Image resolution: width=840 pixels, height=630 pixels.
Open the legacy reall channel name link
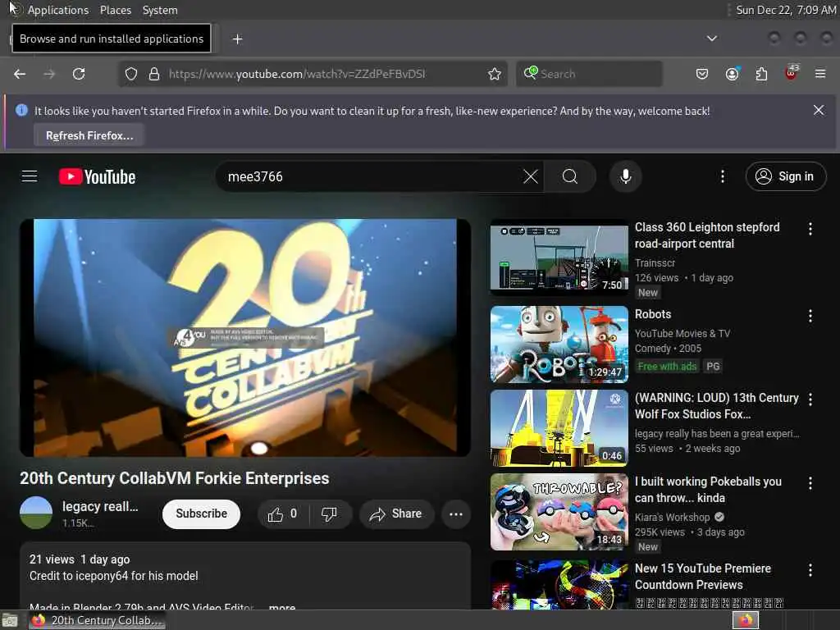tap(100, 507)
